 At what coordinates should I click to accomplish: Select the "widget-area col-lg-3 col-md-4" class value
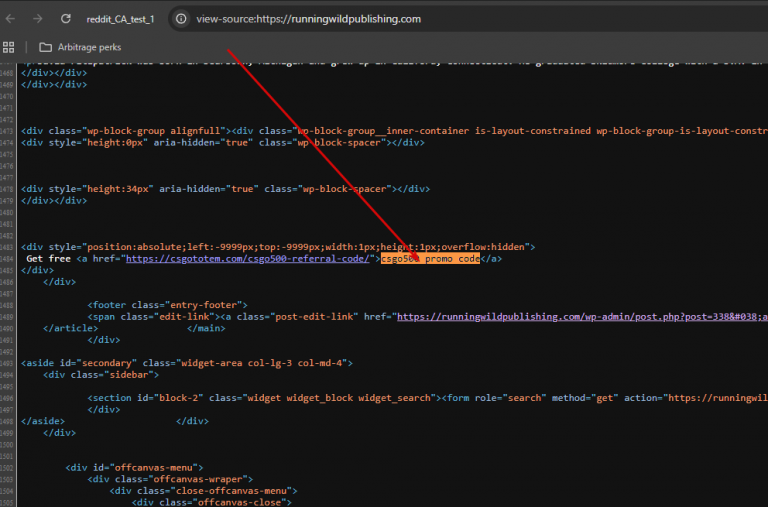(x=262, y=363)
